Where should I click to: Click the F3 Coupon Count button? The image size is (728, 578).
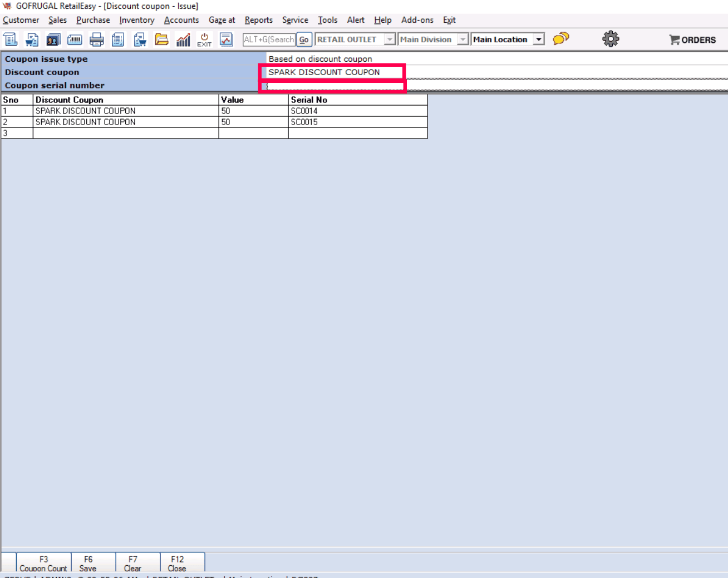43,563
